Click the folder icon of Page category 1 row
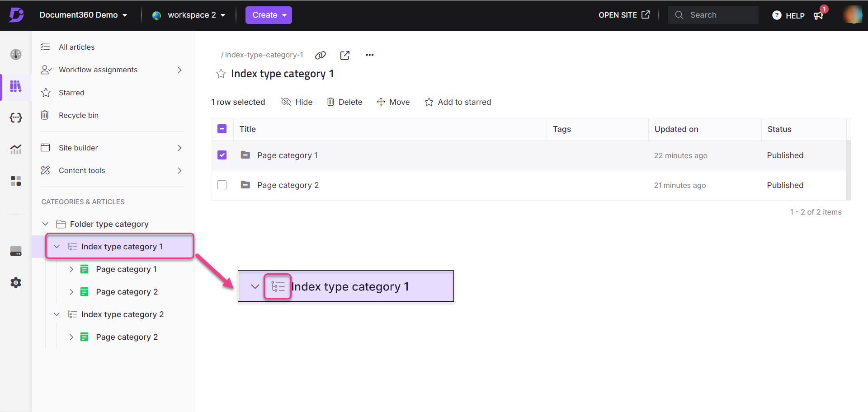The width and height of the screenshot is (868, 412). click(x=245, y=155)
